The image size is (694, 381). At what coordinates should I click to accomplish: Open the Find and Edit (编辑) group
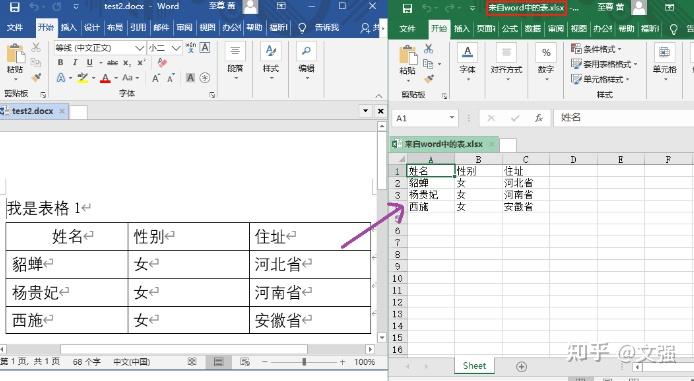(x=306, y=61)
